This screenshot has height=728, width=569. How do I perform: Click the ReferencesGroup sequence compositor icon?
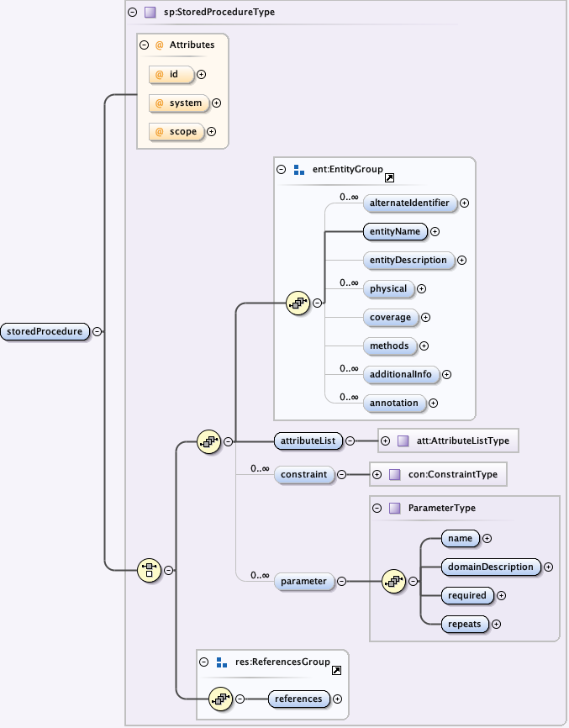click(220, 698)
